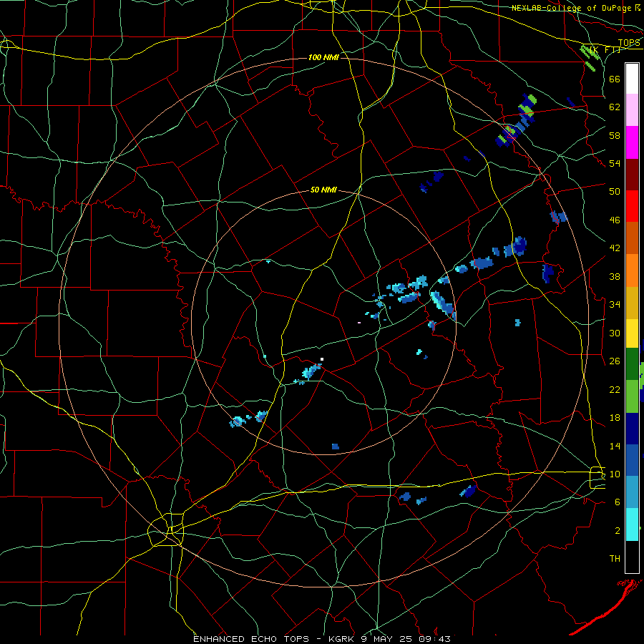This screenshot has width=644, height=644.
Task: Pick the bright yellow legend swatch
Action: pyautogui.click(x=632, y=333)
